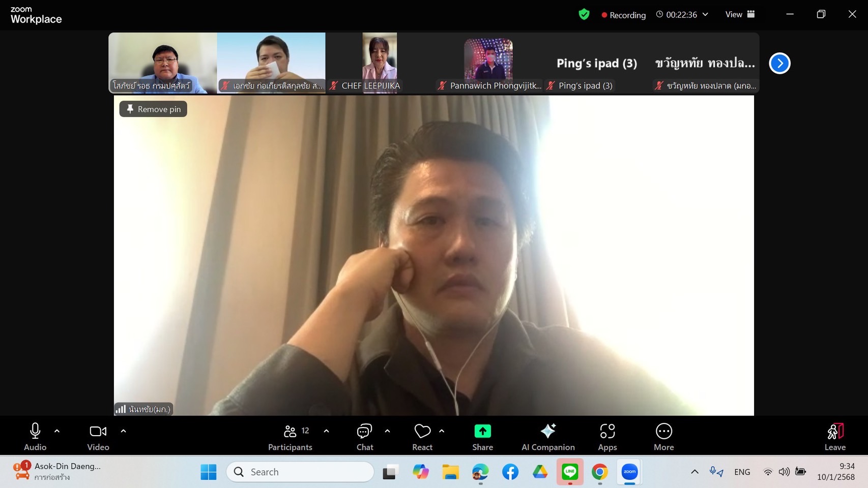Open the View layout menu
Screen dimensions: 868x488
[x=740, y=14]
